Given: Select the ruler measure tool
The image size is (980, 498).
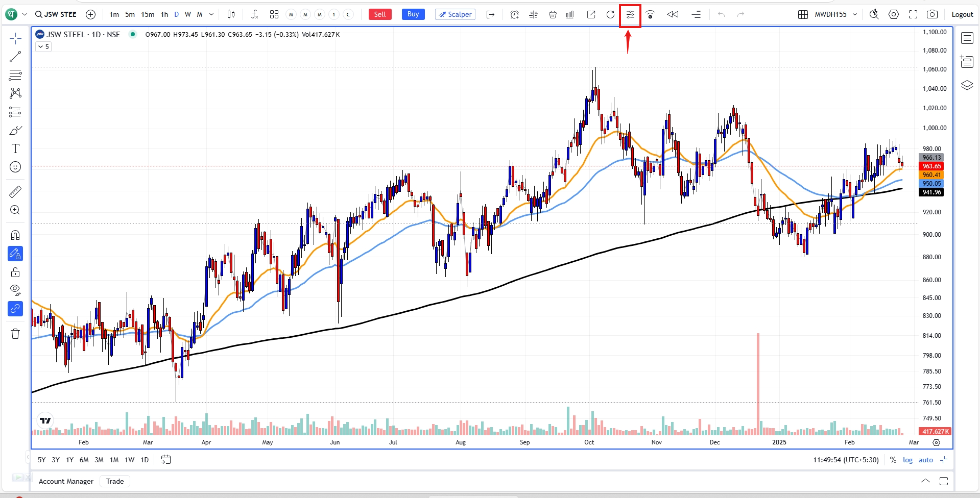Looking at the screenshot, I should click(x=15, y=191).
